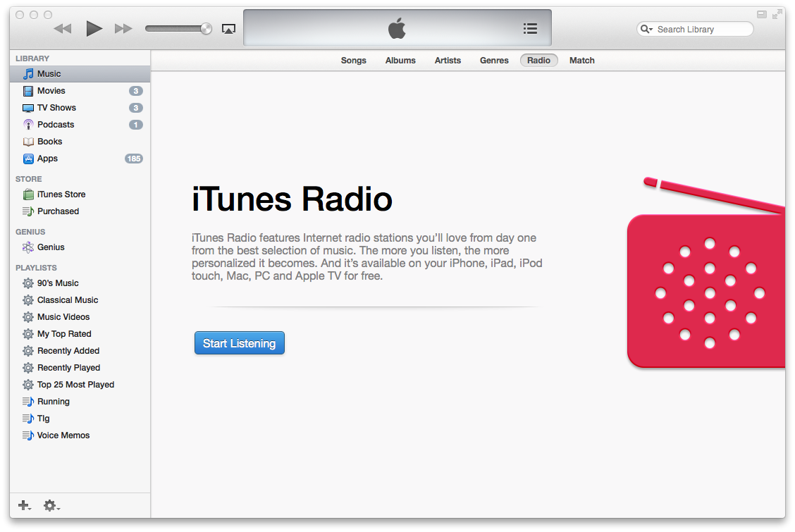Click the Start Listening button
The width and height of the screenshot is (795, 532).
click(239, 342)
